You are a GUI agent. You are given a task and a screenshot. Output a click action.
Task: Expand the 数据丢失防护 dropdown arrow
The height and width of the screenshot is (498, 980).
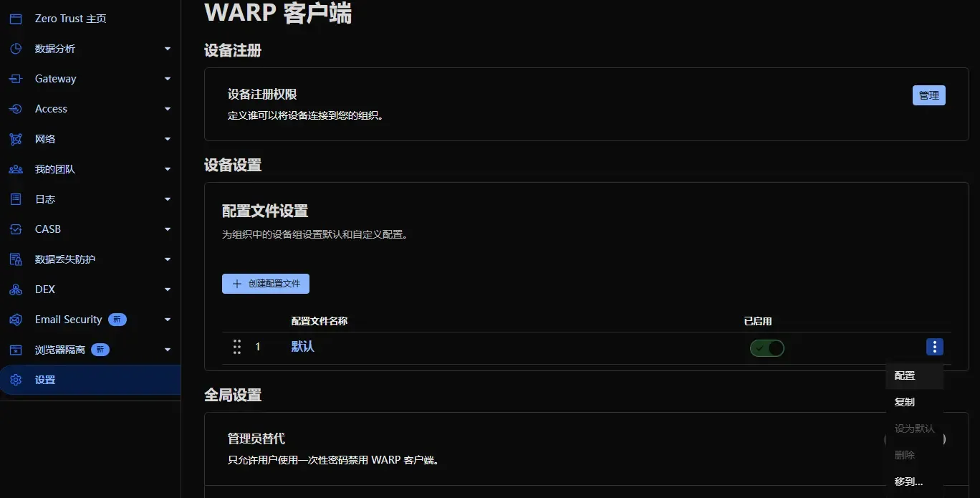pos(167,259)
